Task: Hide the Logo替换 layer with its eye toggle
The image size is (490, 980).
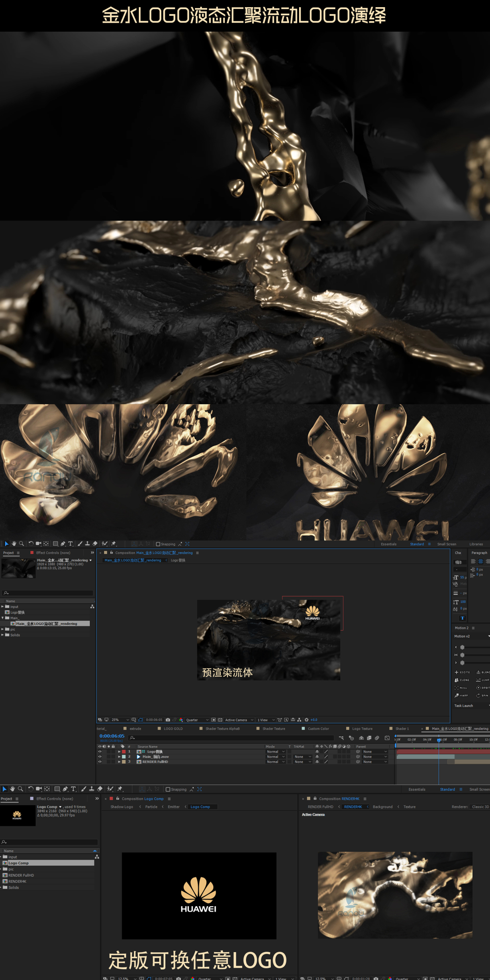Action: (x=100, y=752)
